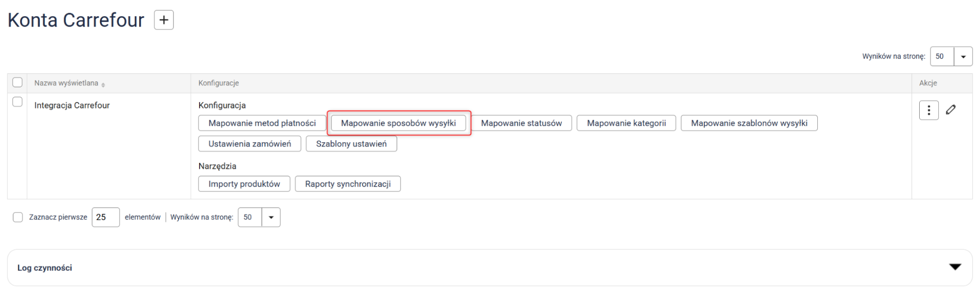The width and height of the screenshot is (980, 294).
Task: Open Mapowanie sposobów wysyłki
Action: pyautogui.click(x=398, y=123)
